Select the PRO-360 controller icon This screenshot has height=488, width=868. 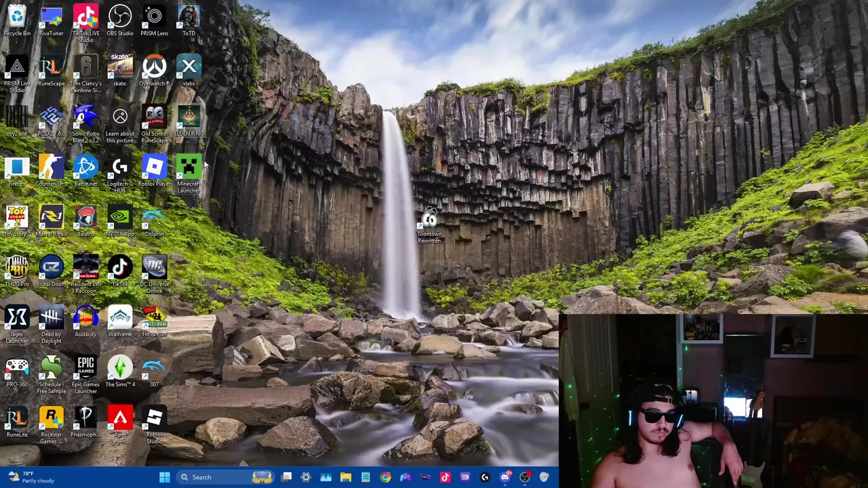pos(17,371)
